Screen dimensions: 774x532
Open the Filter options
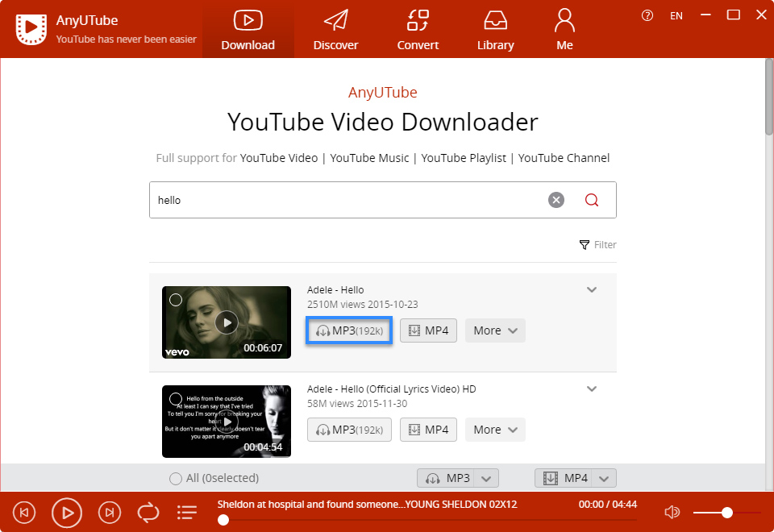coord(597,245)
